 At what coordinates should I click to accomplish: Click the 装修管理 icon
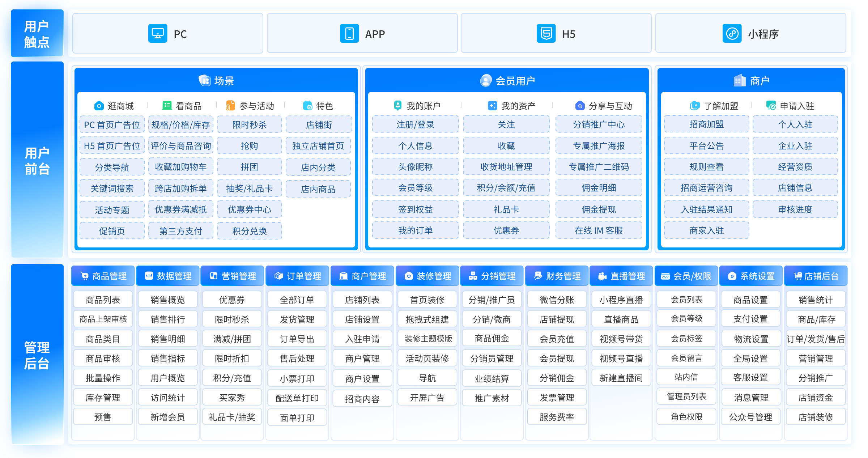[x=409, y=276]
